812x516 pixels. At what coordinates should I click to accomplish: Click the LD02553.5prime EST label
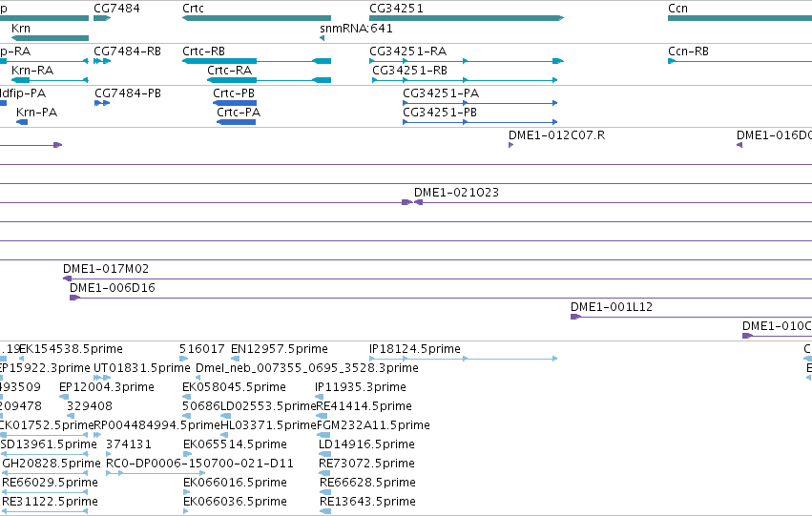pyautogui.click(x=268, y=406)
